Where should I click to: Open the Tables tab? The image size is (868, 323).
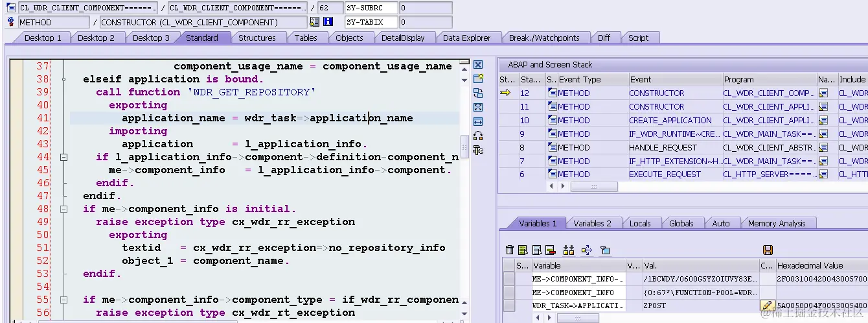pyautogui.click(x=306, y=38)
